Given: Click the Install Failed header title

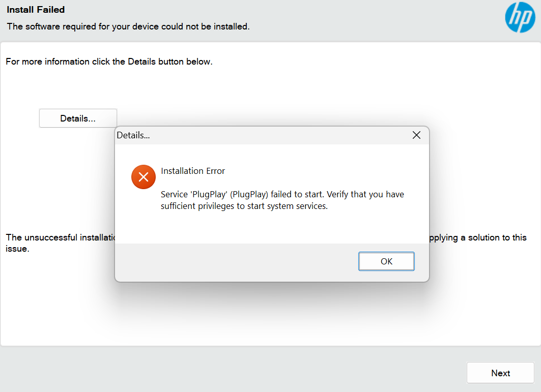Looking at the screenshot, I should pyautogui.click(x=36, y=9).
